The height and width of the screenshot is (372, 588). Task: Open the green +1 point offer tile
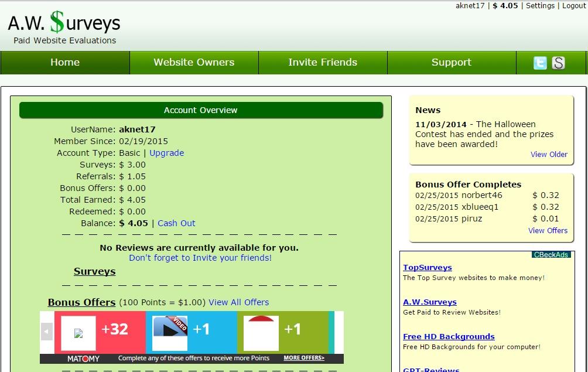[x=283, y=332]
